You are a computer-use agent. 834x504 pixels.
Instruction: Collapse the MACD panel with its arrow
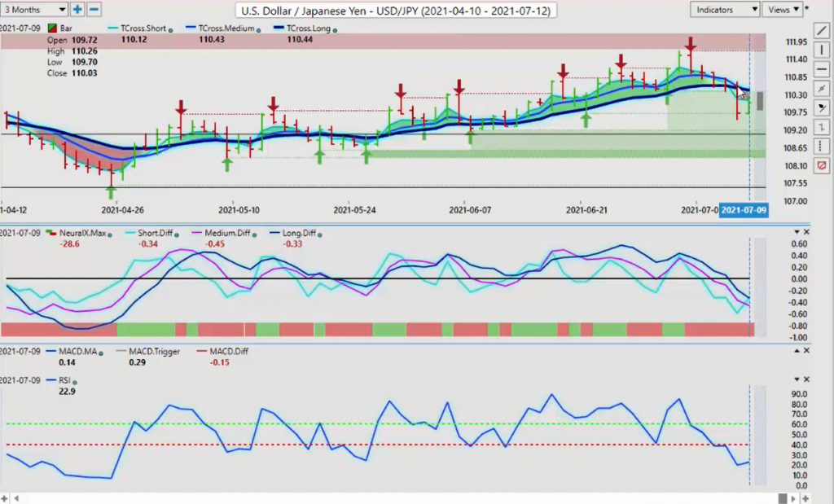click(x=797, y=351)
